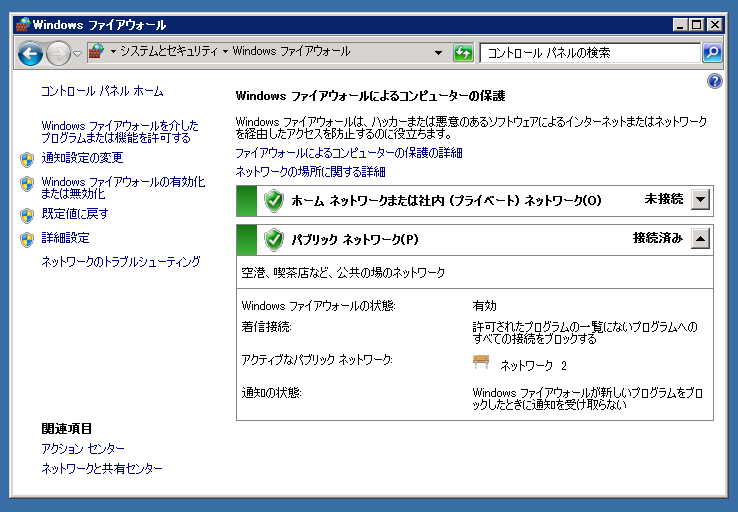Open ファイアウォールによるコンピューターの保護の詳細 link
The width and height of the screenshot is (738, 512).
(x=349, y=153)
